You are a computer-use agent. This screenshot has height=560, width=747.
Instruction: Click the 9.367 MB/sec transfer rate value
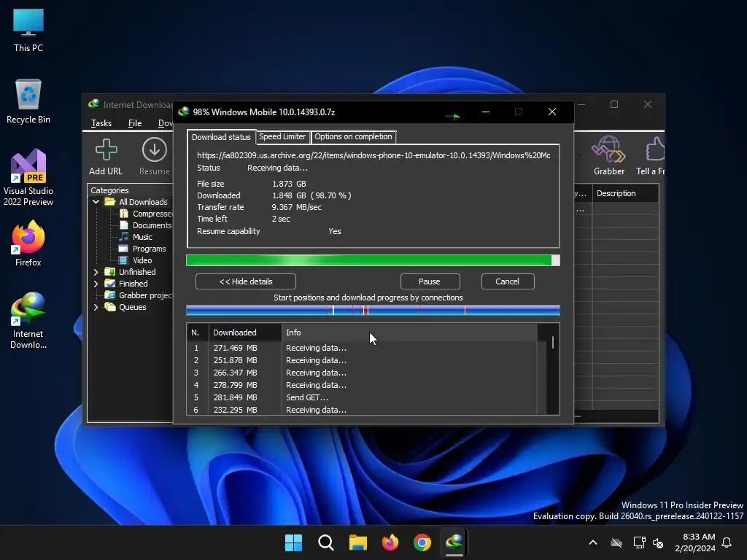click(x=296, y=207)
